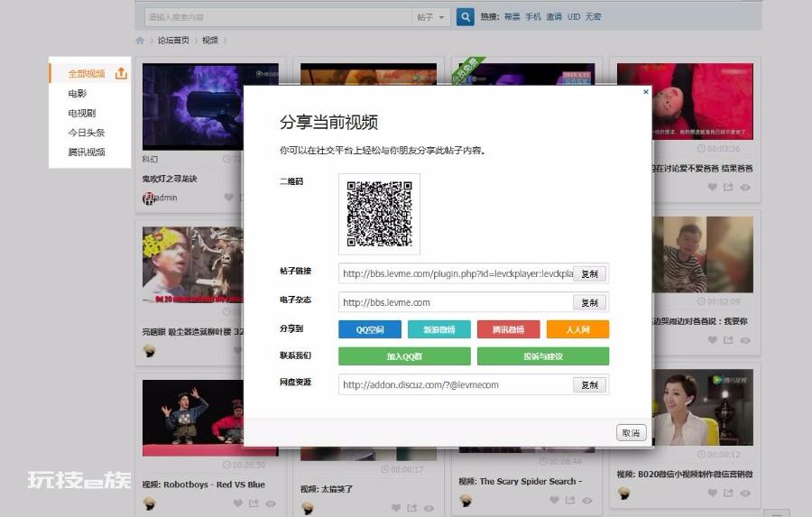Open the woman-in-white video thumbnail above B020微信小视频
Screen dimensions: 812x517
[x=703, y=407]
